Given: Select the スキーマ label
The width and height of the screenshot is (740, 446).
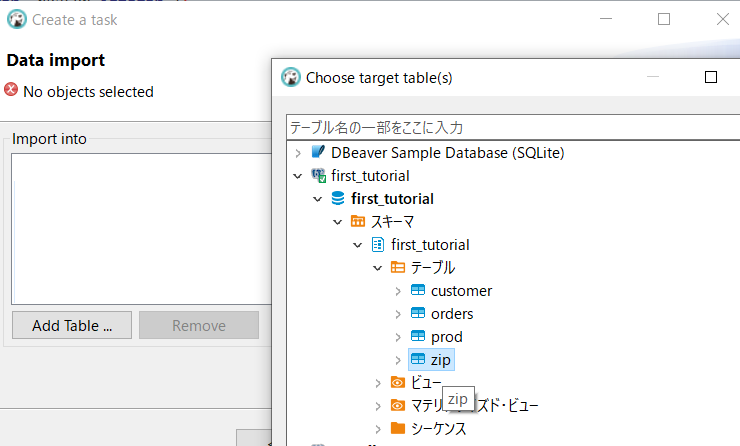Looking at the screenshot, I should coord(392,221).
